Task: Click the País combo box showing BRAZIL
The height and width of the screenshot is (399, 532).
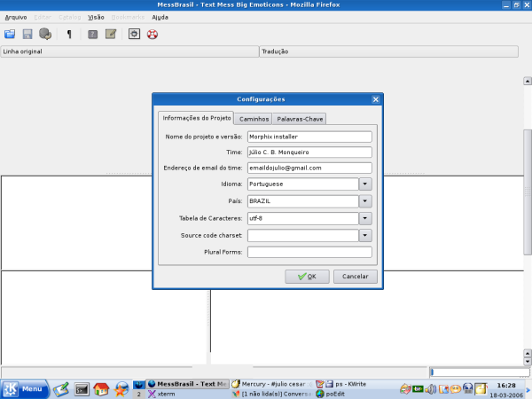Action: 303,201
